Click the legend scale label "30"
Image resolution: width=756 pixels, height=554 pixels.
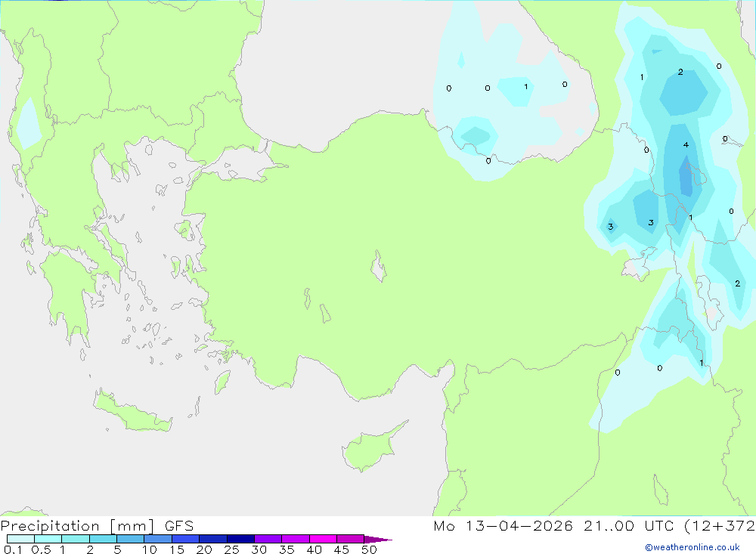click(x=259, y=549)
